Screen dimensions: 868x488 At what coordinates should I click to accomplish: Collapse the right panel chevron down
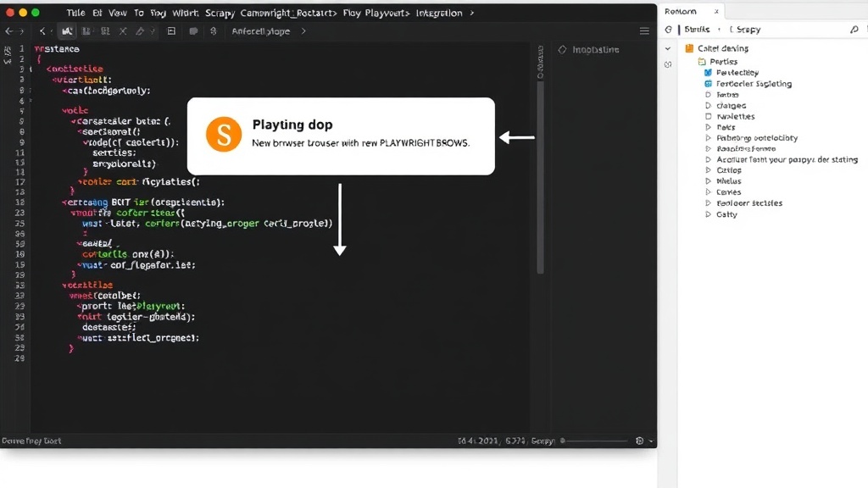point(668,48)
